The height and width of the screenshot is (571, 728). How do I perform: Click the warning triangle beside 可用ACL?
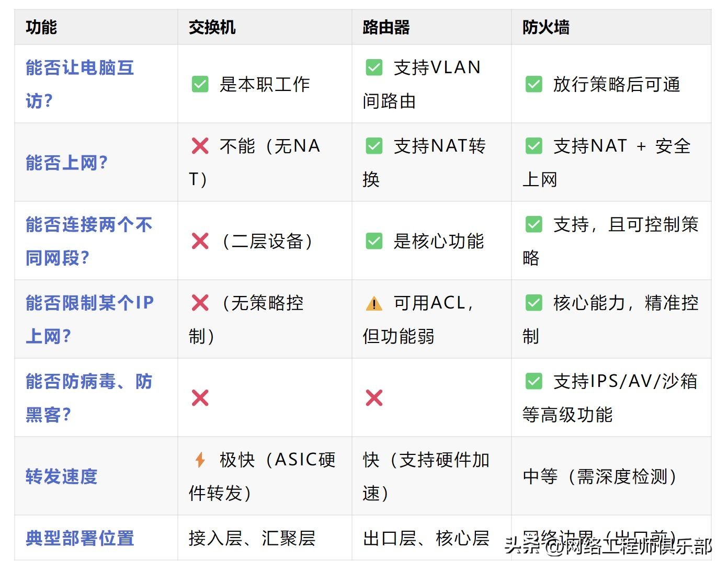(x=374, y=303)
